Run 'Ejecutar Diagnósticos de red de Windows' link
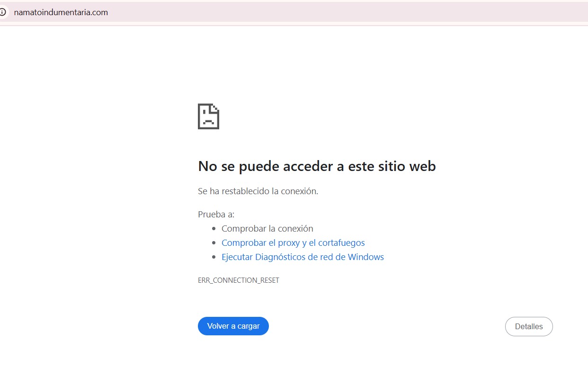The width and height of the screenshot is (588, 377). [303, 257]
